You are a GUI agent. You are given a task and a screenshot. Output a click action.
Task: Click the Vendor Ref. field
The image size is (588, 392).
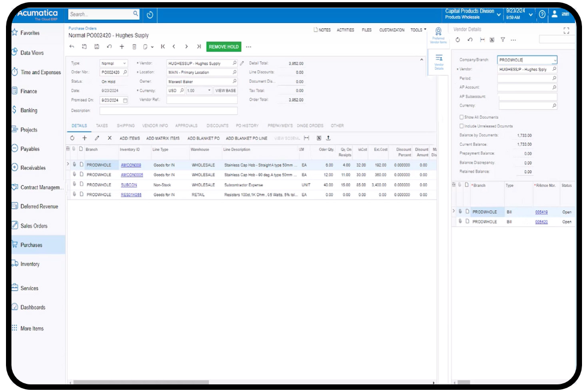202,100
